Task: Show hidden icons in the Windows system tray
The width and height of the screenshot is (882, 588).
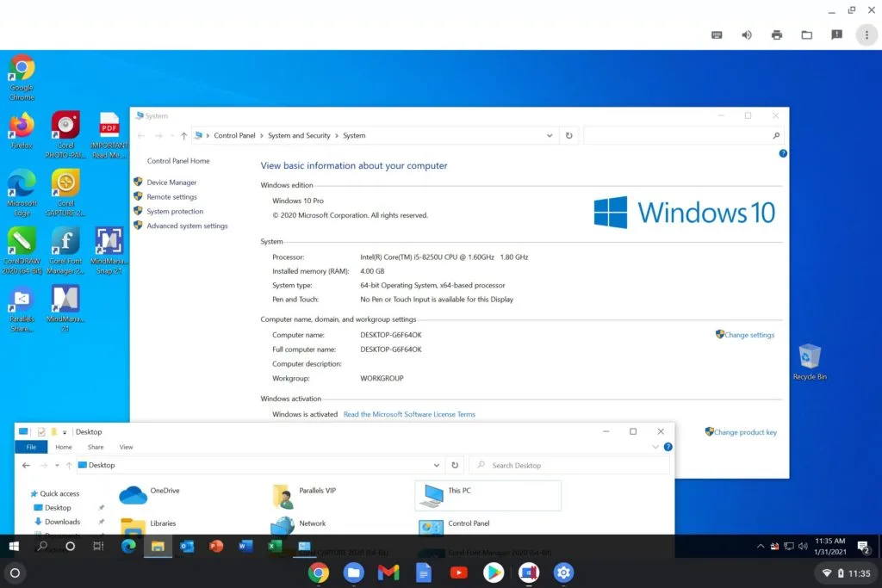Action: [761, 546]
